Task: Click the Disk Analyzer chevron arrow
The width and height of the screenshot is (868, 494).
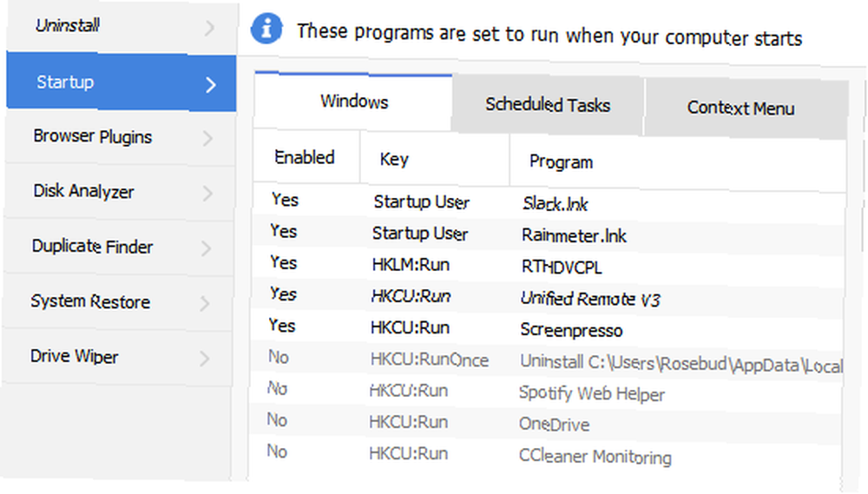Action: pyautogui.click(x=207, y=194)
